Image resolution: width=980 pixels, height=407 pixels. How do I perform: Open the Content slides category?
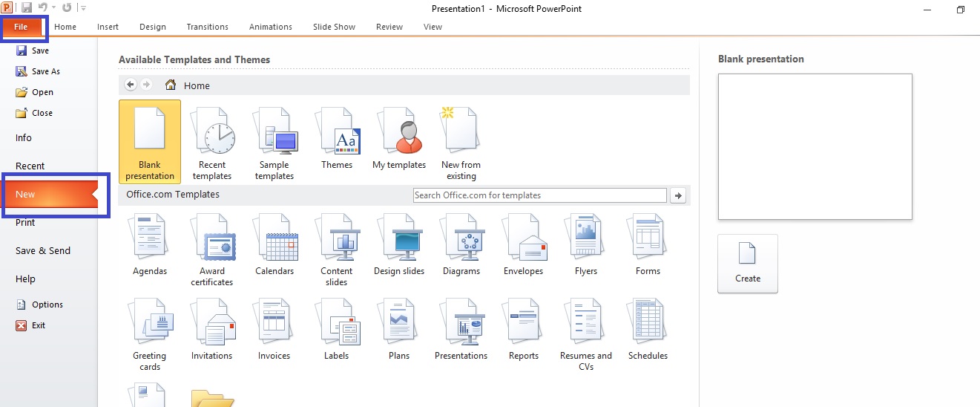(x=337, y=251)
